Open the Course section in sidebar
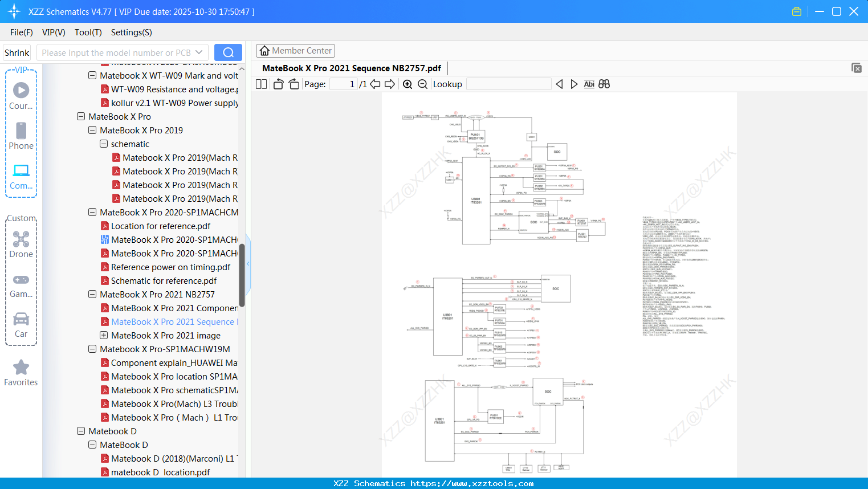The image size is (868, 489). point(21,95)
